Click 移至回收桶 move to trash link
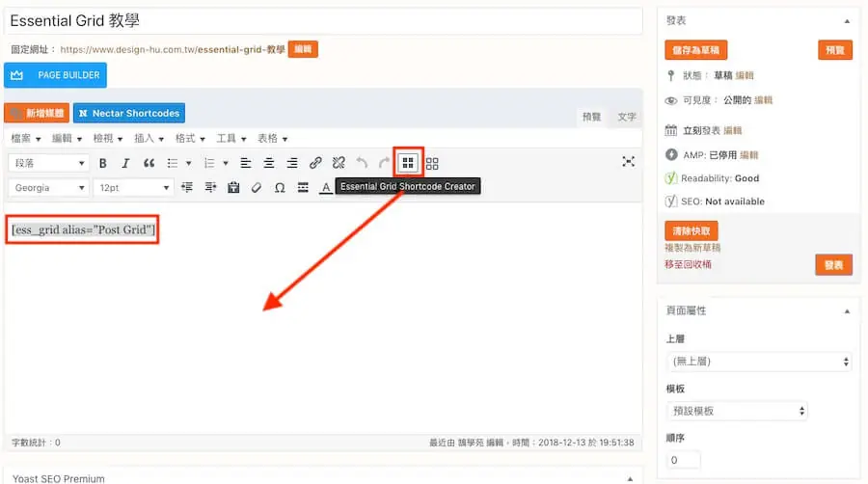The width and height of the screenshot is (868, 484). [x=688, y=264]
